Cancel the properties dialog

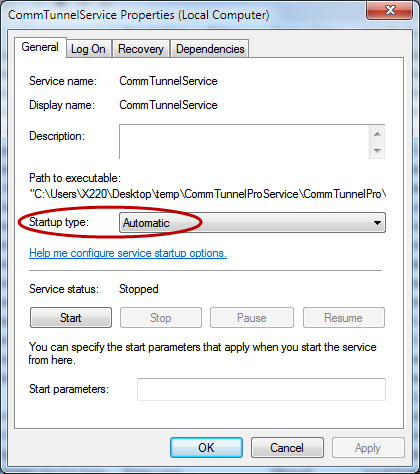click(287, 448)
